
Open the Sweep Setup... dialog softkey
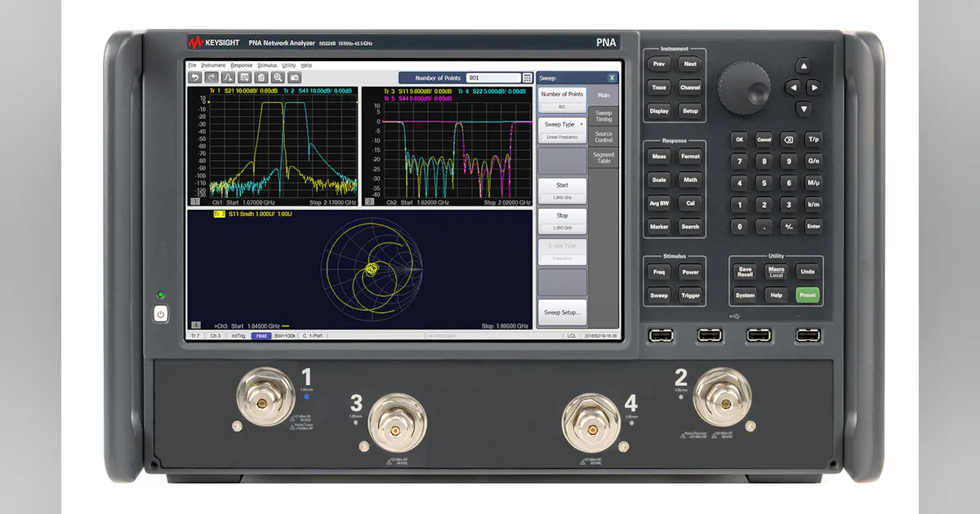(x=562, y=312)
